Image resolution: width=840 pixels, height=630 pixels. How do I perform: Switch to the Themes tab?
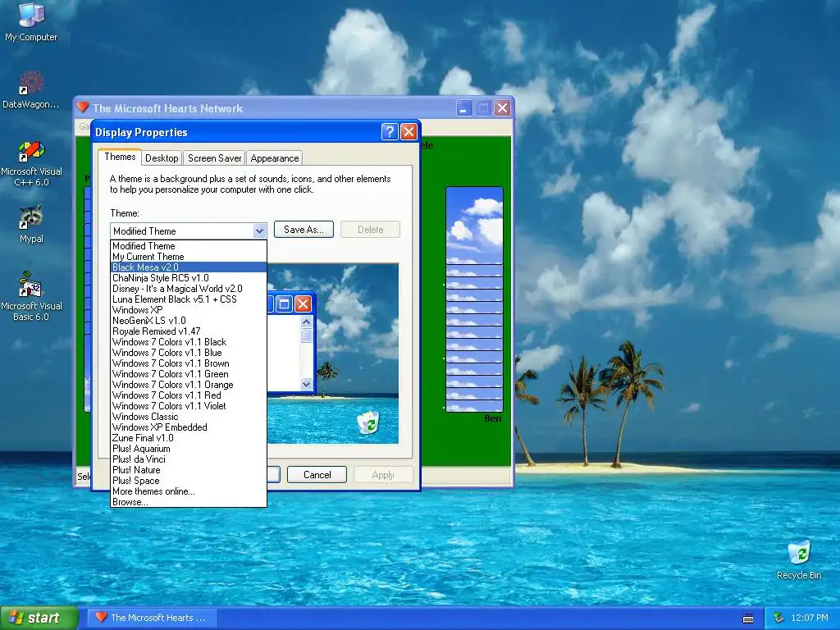point(120,157)
